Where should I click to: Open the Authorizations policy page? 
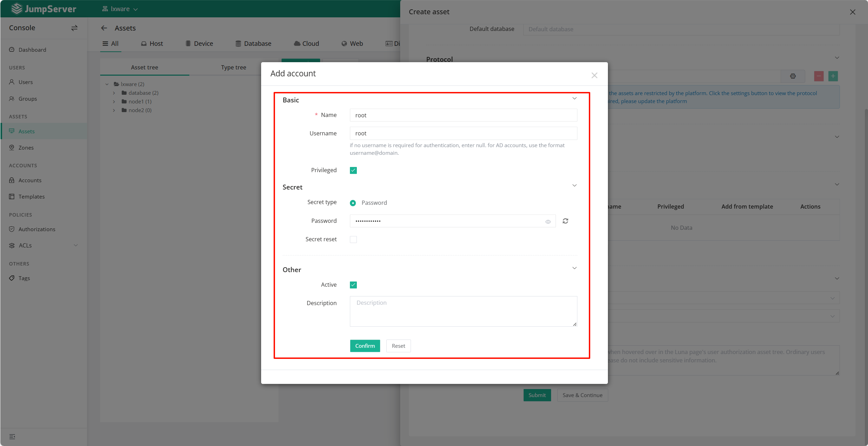pos(37,229)
